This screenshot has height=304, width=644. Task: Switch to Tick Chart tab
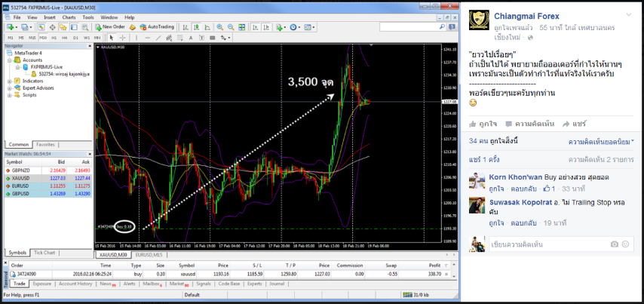(x=44, y=252)
